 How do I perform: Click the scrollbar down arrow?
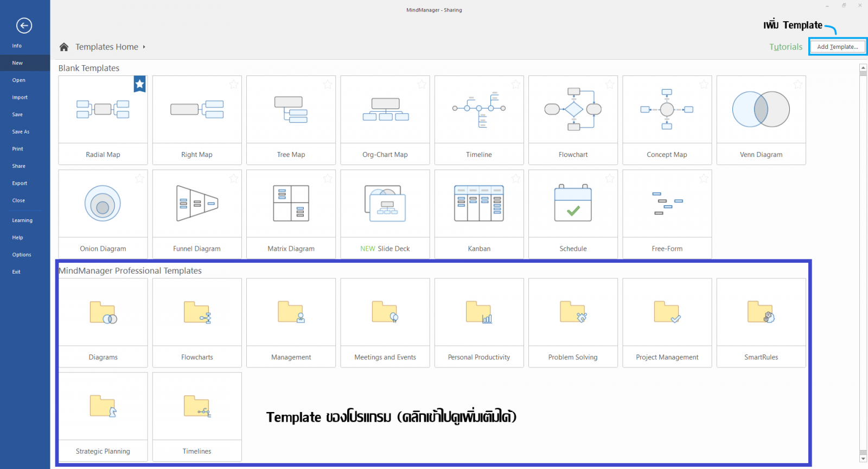pos(863,459)
